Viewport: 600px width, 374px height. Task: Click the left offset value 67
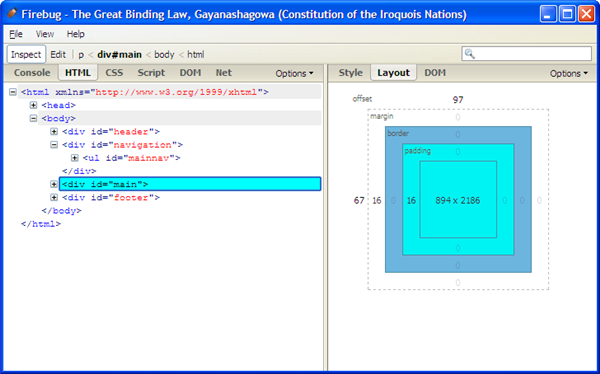359,201
